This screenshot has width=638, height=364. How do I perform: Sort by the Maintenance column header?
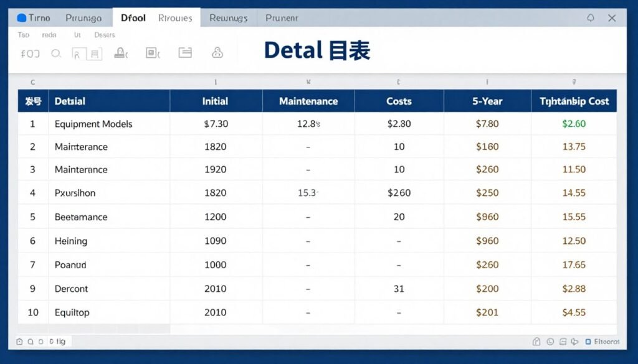coord(308,101)
